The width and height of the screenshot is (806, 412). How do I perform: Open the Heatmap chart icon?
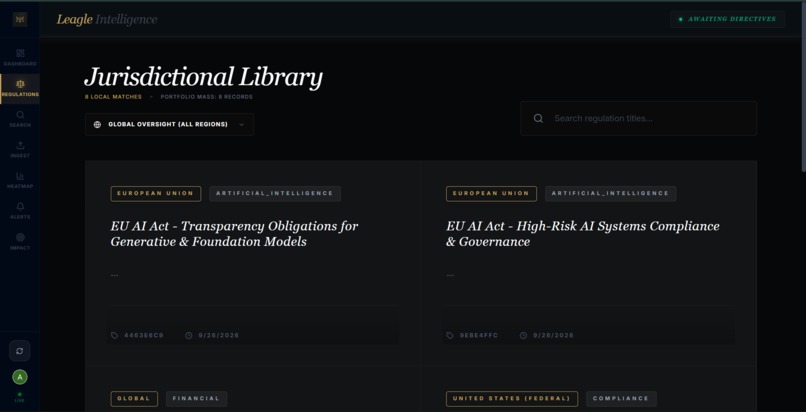pyautogui.click(x=20, y=176)
